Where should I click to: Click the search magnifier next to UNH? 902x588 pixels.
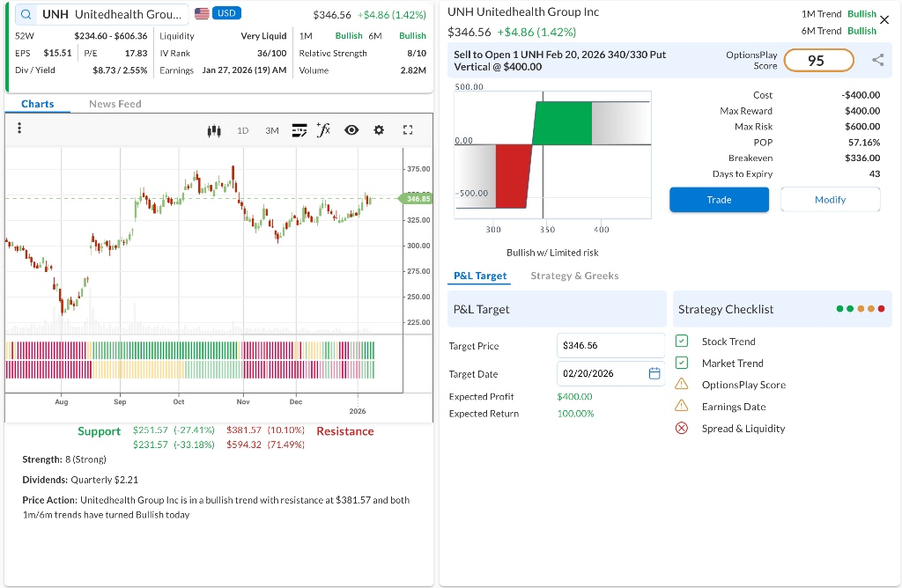tap(26, 15)
